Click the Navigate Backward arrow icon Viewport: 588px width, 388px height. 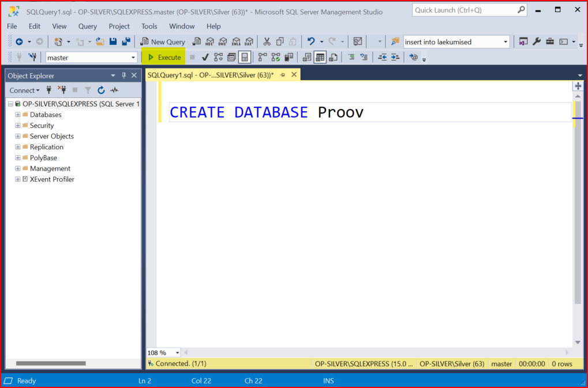19,42
